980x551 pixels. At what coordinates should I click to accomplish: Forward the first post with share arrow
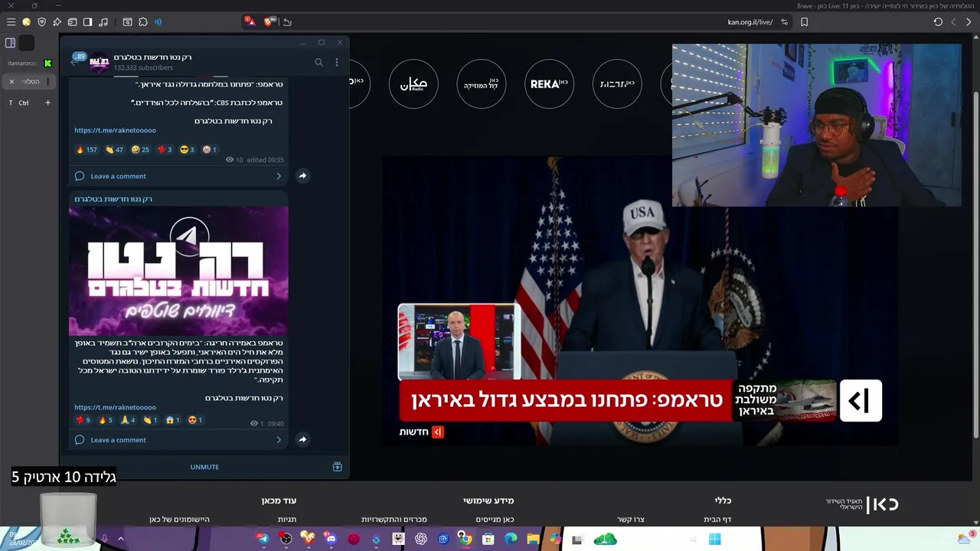[x=302, y=176]
